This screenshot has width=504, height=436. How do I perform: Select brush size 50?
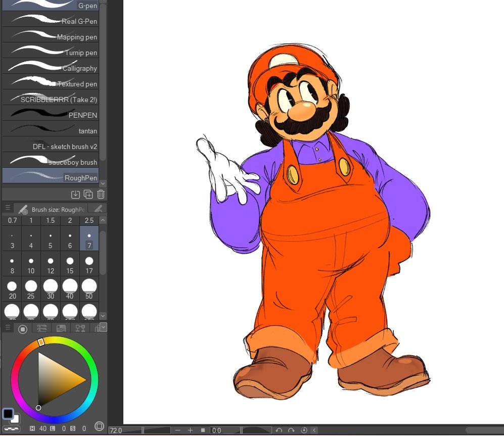89,288
